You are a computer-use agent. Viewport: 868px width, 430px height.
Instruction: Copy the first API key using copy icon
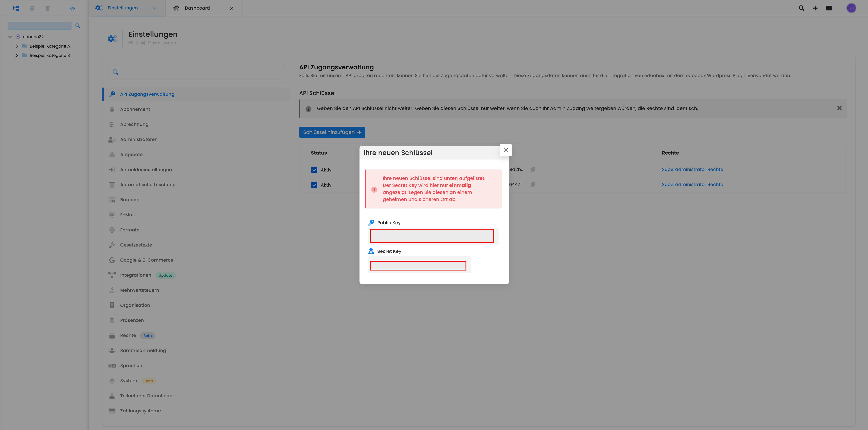(x=533, y=169)
